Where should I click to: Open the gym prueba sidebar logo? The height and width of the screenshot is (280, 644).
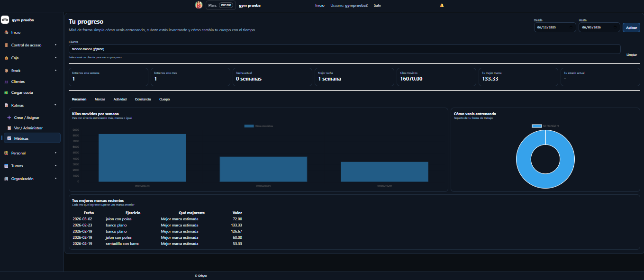tap(5, 20)
